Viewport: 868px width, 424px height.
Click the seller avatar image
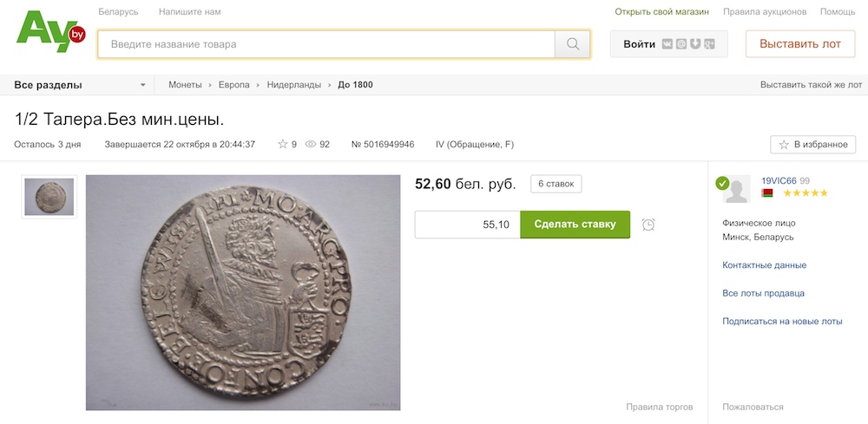coord(736,189)
